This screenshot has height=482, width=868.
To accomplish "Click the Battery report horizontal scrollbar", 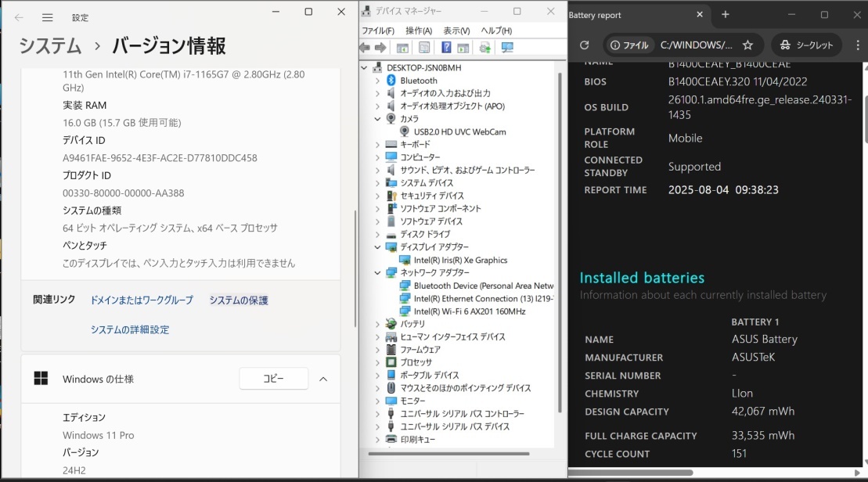I will pyautogui.click(x=631, y=473).
